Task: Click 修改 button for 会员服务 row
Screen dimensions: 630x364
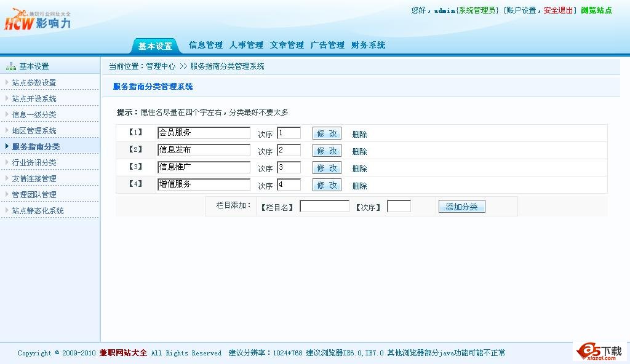Action: [x=327, y=133]
